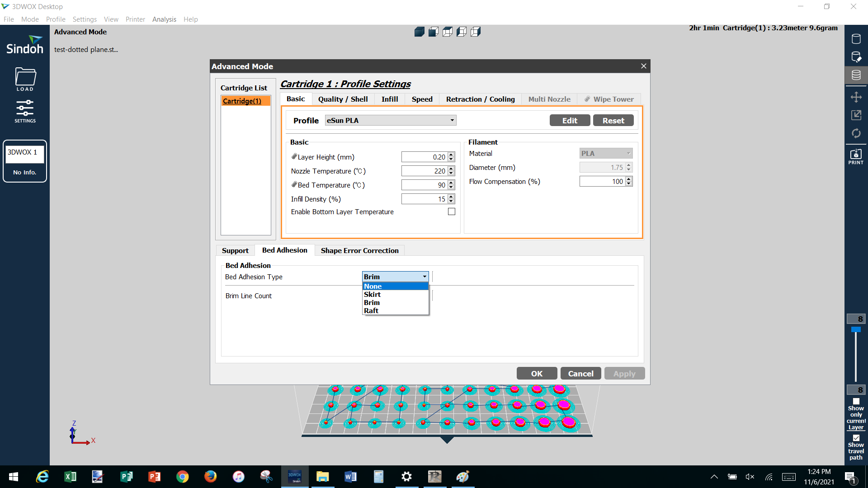Confirm with the OK button
This screenshot has height=488, width=868.
tap(537, 373)
